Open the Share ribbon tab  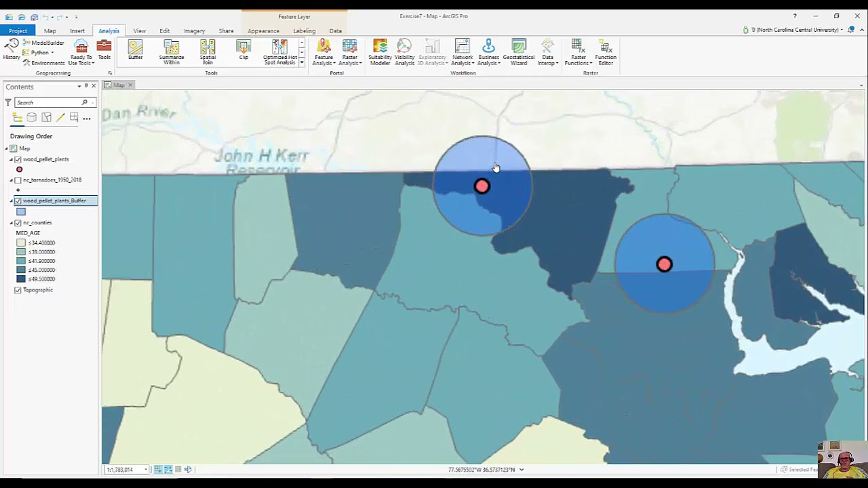tap(226, 30)
